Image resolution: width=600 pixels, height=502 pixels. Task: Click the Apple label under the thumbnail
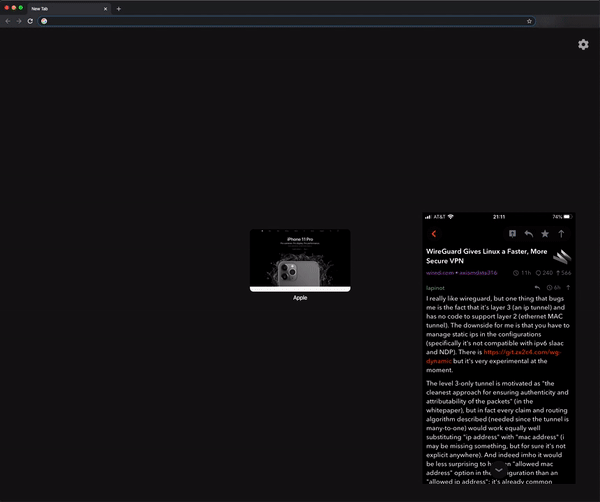tap(300, 298)
